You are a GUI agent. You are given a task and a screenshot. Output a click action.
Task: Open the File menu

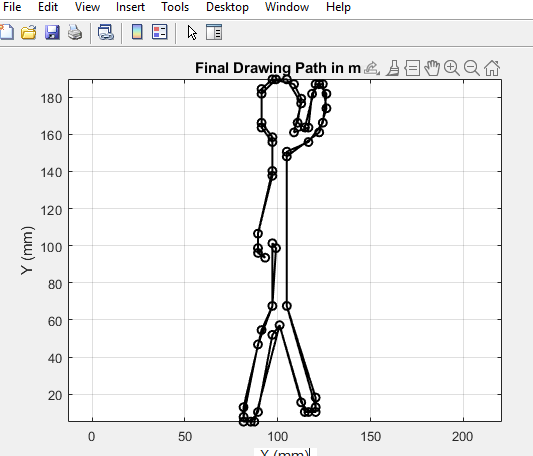coord(12,7)
